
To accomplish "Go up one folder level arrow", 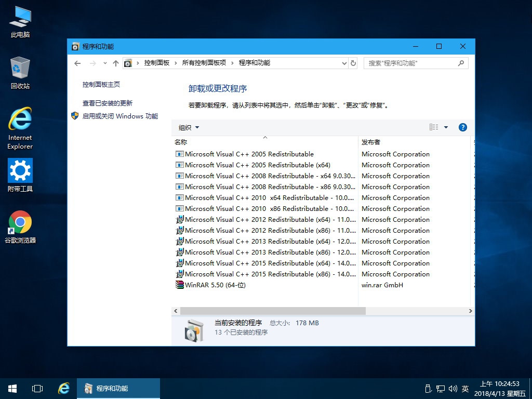I will 116,63.
